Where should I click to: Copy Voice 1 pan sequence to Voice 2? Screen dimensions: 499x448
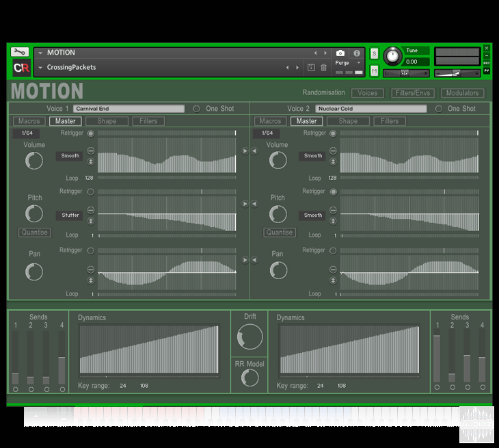tap(245, 260)
